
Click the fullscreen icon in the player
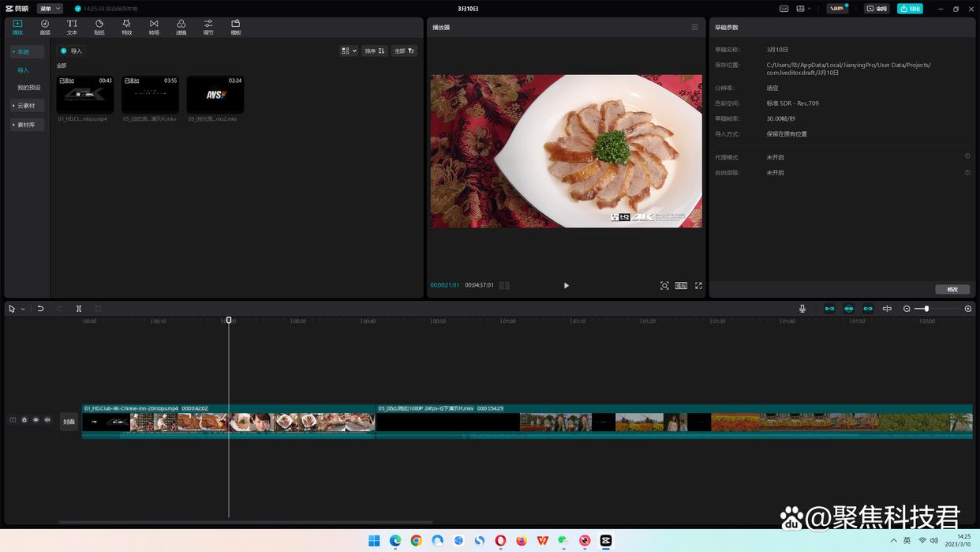click(698, 286)
